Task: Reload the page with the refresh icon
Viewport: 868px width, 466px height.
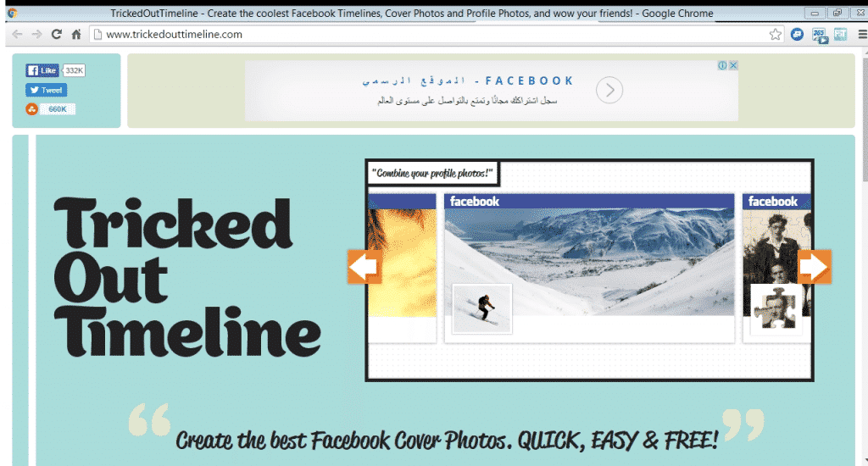Action: tap(57, 34)
